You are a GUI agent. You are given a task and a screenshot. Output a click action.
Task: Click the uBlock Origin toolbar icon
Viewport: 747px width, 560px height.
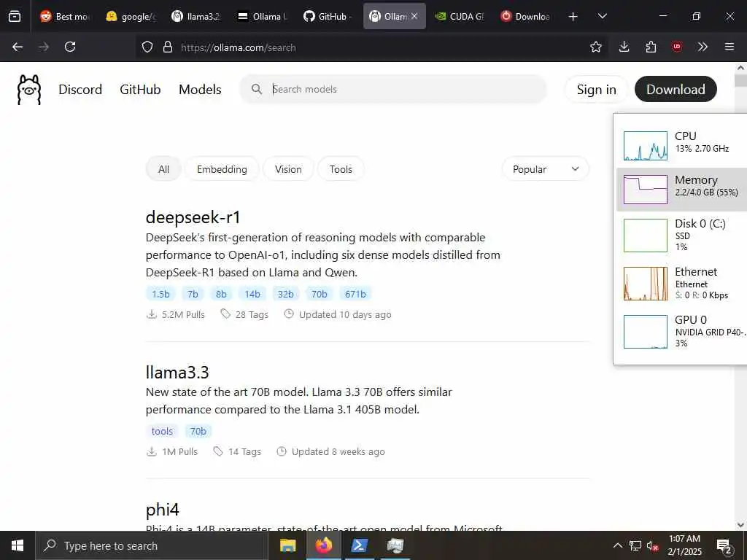click(677, 47)
